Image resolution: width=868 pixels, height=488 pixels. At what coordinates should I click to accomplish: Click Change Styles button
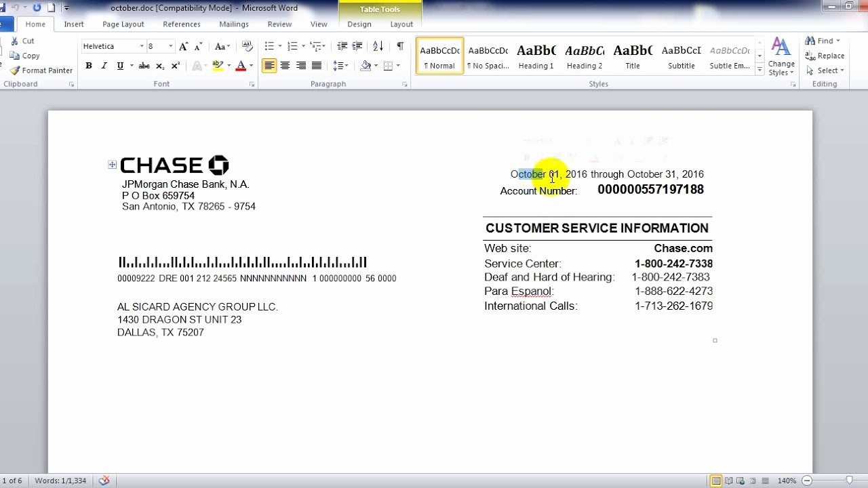781,57
